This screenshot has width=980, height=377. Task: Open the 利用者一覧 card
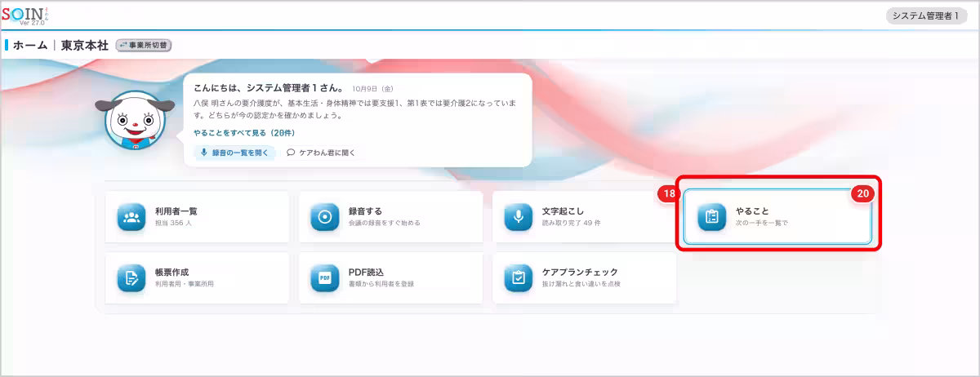tap(198, 217)
